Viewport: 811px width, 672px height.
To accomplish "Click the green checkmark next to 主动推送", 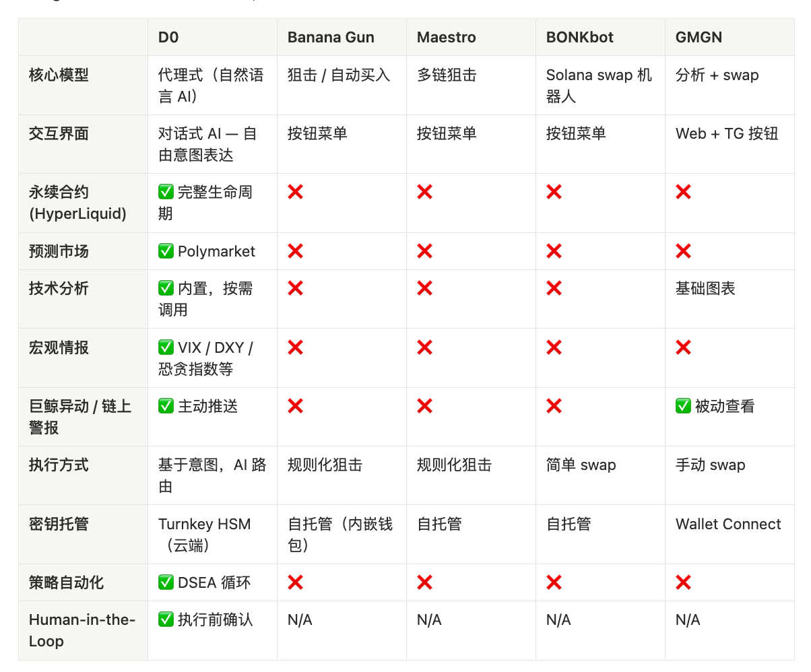I will 166,406.
